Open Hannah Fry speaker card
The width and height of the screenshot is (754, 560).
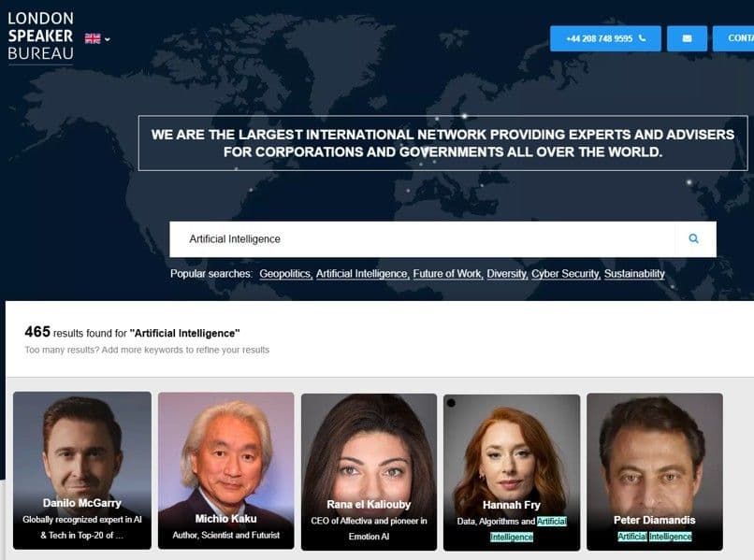[x=512, y=472]
